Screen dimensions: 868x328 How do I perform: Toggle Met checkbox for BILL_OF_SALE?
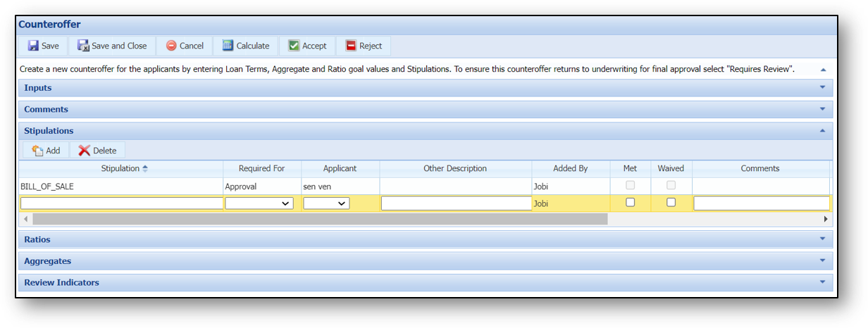click(631, 185)
